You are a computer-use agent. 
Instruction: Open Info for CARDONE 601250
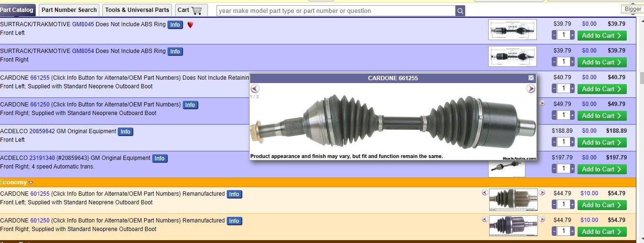coord(234,221)
